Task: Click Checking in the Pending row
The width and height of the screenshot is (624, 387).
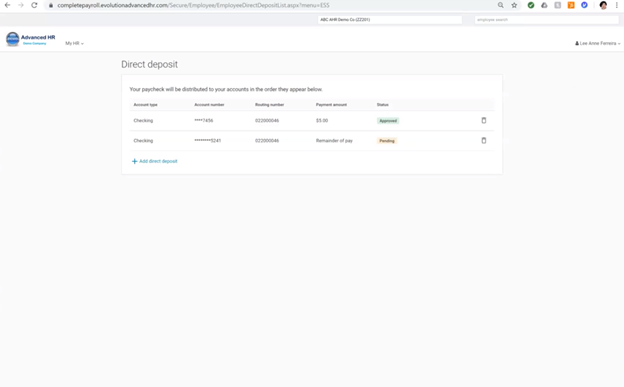Action: [x=143, y=141]
